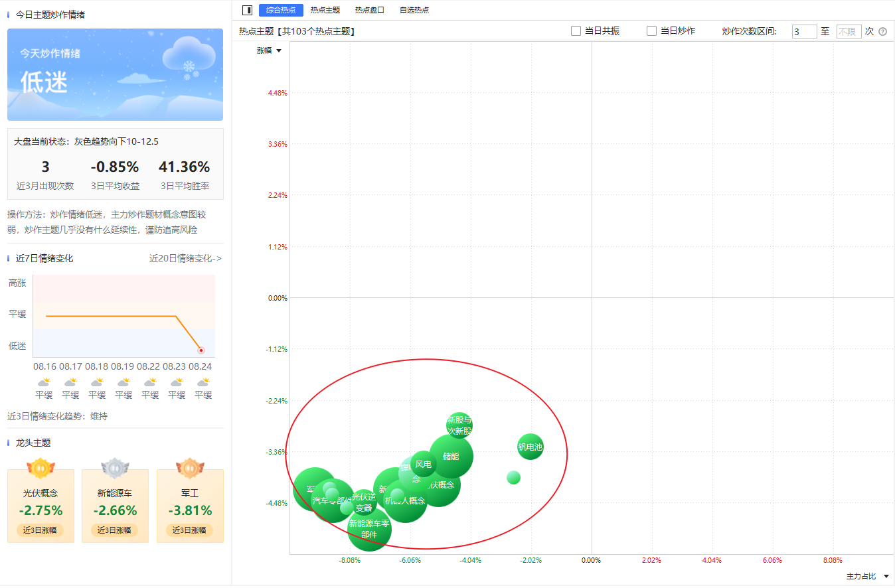Image resolution: width=895 pixels, height=588 pixels.
Task: Click the 近3日情绪变化趋势：维持 text
Action: (57, 416)
